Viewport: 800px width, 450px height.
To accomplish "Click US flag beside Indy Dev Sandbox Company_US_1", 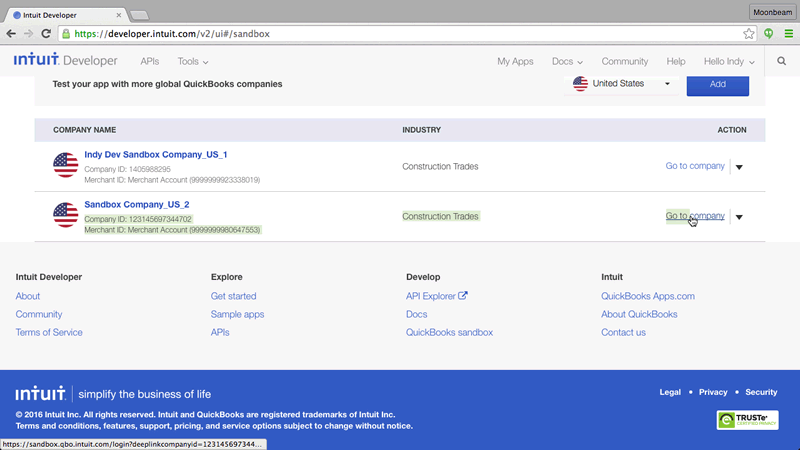I will [x=66, y=165].
